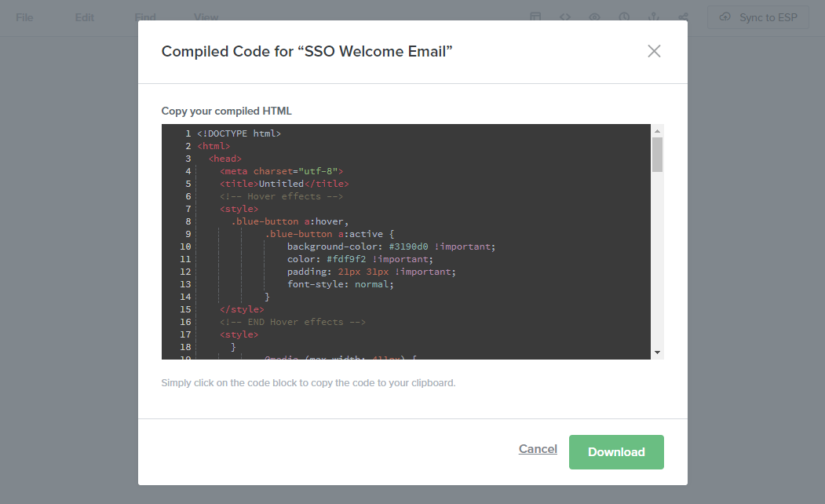The width and height of the screenshot is (825, 504).
Task: Click the '</style>' tag on line 15
Action: pos(242,310)
